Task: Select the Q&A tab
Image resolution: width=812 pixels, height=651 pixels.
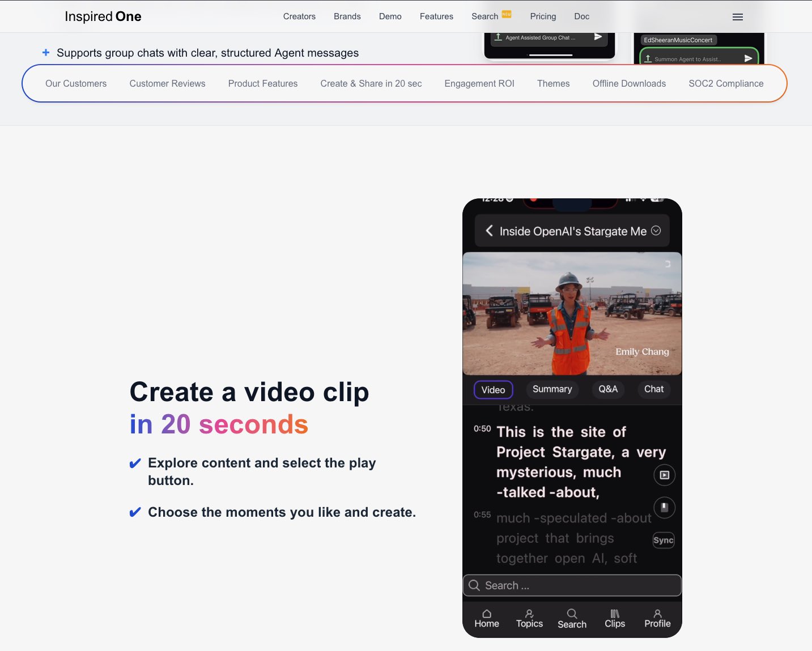Action: tap(608, 389)
